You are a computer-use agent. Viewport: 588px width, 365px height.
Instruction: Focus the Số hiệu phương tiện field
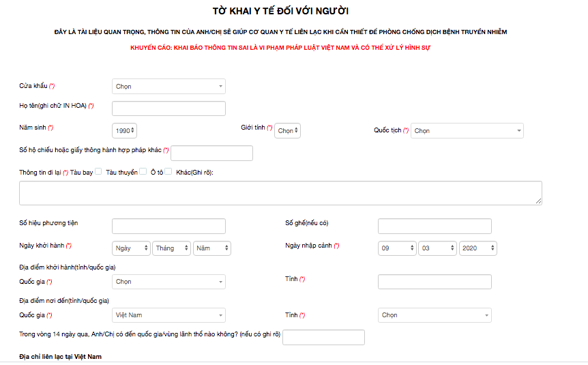pos(168,227)
